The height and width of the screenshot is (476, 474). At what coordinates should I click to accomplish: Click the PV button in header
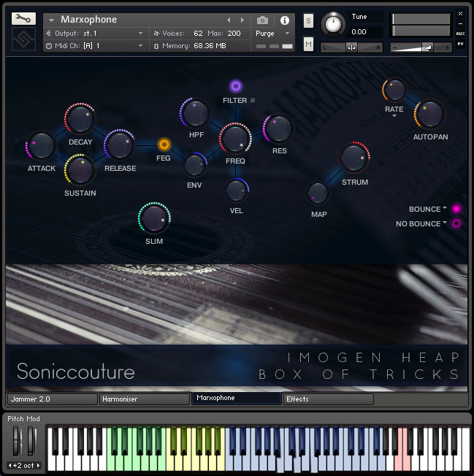click(x=460, y=44)
